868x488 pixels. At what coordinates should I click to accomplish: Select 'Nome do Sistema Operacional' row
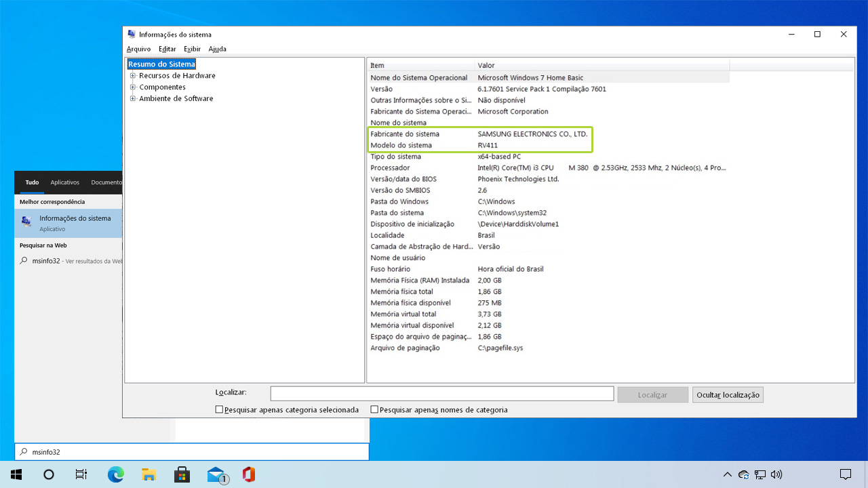(x=548, y=78)
